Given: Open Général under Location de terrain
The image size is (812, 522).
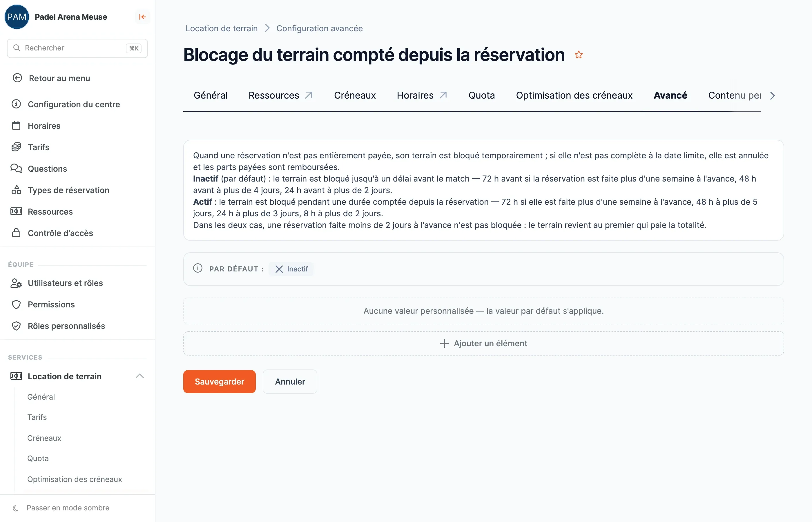Looking at the screenshot, I should tap(41, 397).
